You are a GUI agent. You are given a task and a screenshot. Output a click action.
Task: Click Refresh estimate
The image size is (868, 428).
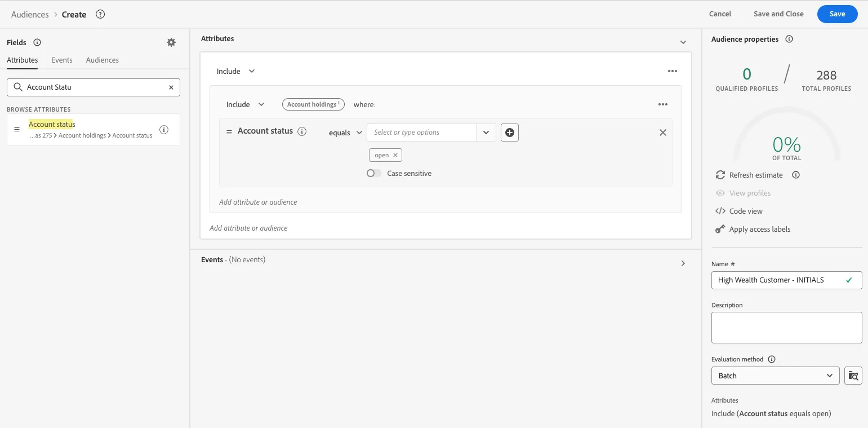[750, 175]
